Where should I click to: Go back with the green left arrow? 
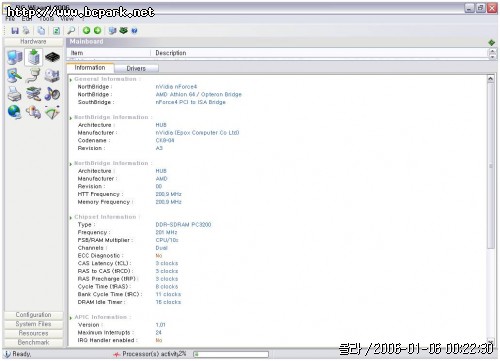pyautogui.click(x=86, y=31)
